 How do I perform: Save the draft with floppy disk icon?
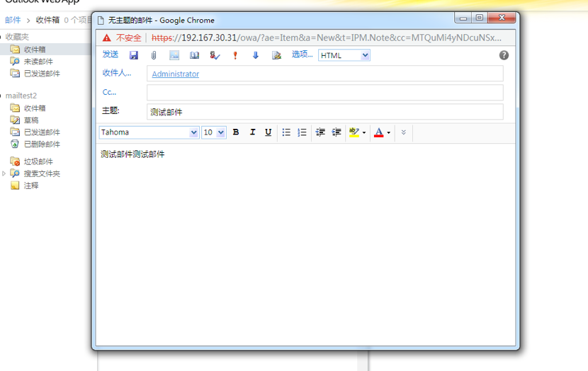coord(133,55)
